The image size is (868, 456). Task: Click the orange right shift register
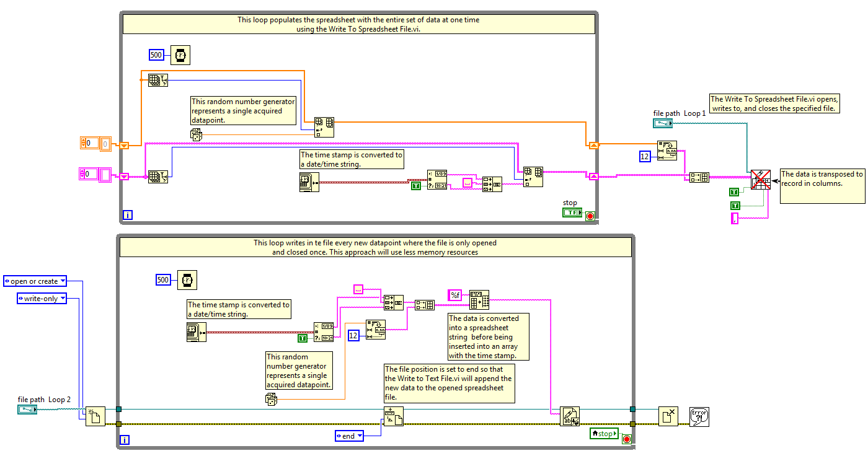(593, 145)
